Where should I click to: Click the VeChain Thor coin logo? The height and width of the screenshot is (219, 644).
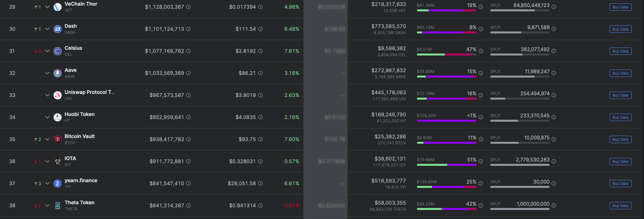tap(58, 7)
